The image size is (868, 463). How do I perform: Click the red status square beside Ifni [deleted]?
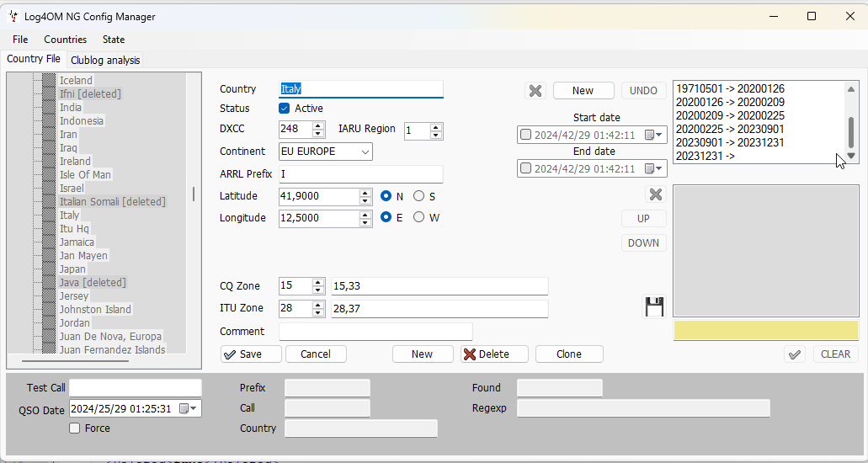50,93
